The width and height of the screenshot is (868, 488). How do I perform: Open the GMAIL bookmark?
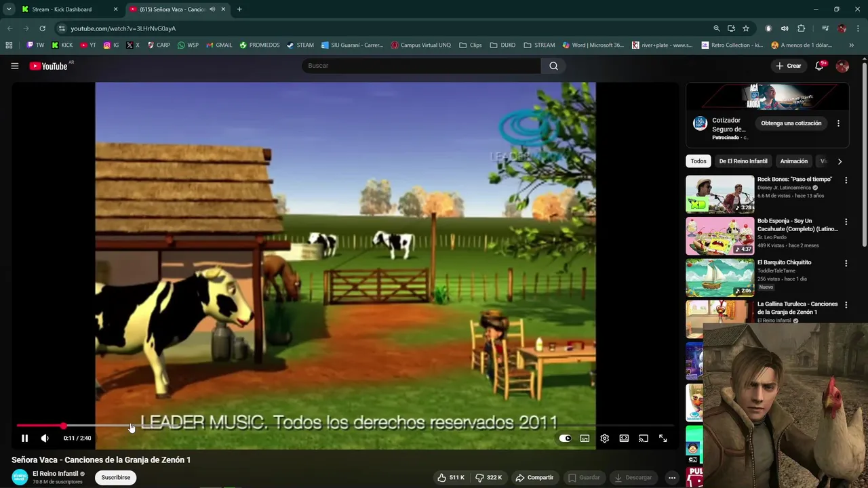click(219, 45)
